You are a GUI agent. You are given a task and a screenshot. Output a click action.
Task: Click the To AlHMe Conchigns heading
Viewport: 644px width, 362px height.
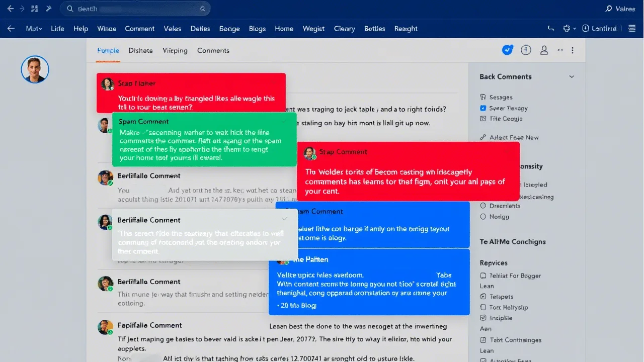(513, 242)
